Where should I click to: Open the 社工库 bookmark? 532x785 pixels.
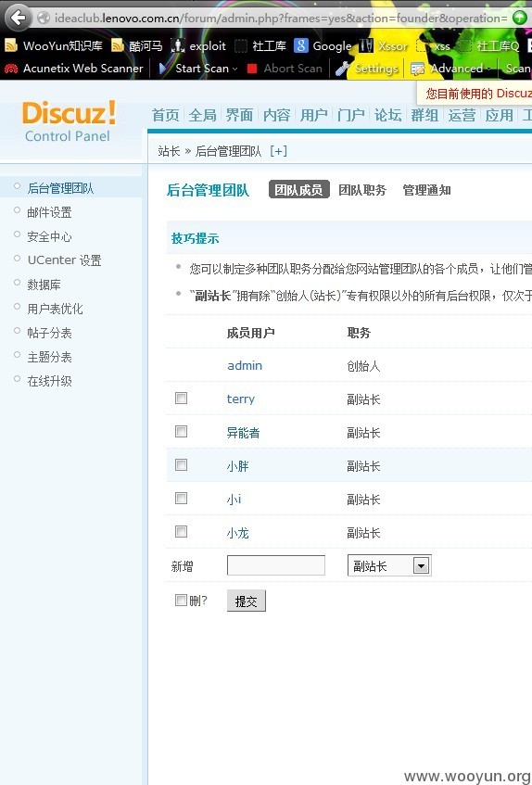coord(260,46)
